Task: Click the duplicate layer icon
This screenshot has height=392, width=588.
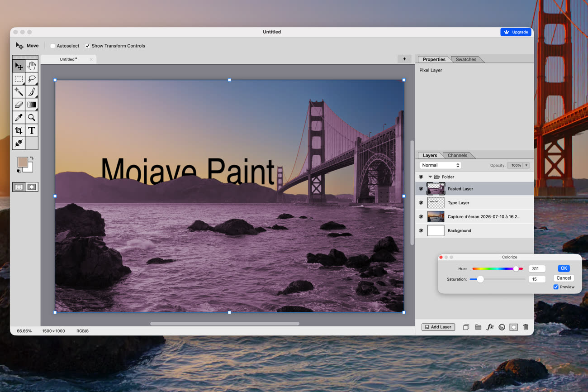Action: (x=466, y=327)
